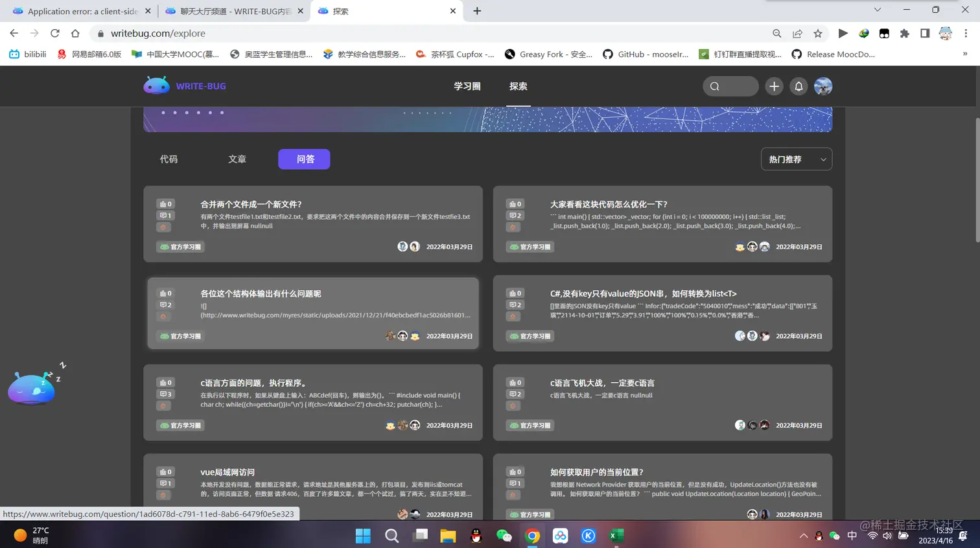Image resolution: width=980 pixels, height=548 pixels.
Task: Switch to the 代码 tab
Action: 169,159
